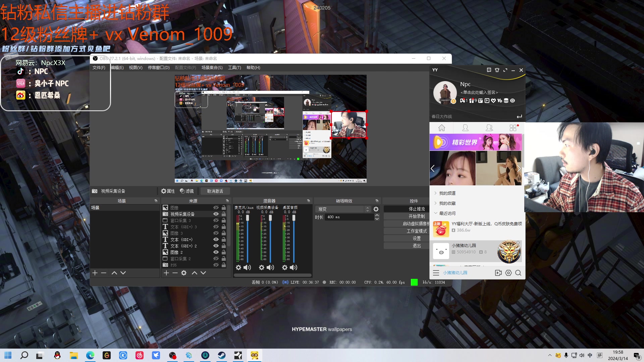Toggle the lock on the PS5 source

[224, 265]
